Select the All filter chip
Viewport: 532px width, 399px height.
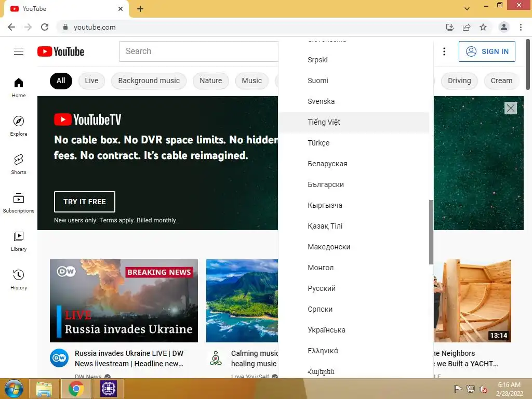point(61,81)
